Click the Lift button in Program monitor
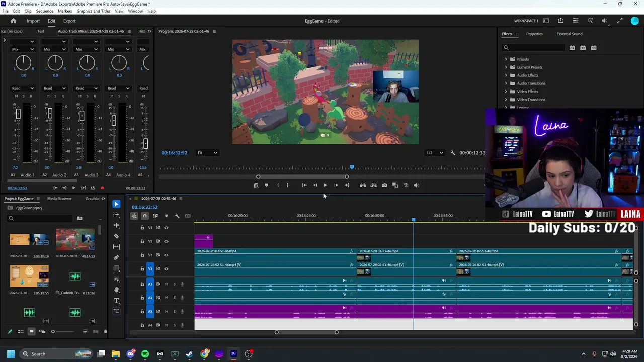 click(x=363, y=185)
